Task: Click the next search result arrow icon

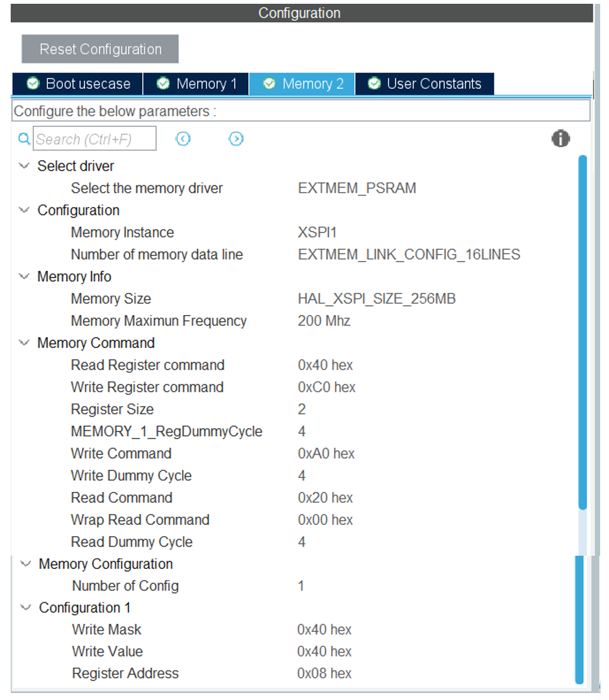Action: (x=236, y=139)
